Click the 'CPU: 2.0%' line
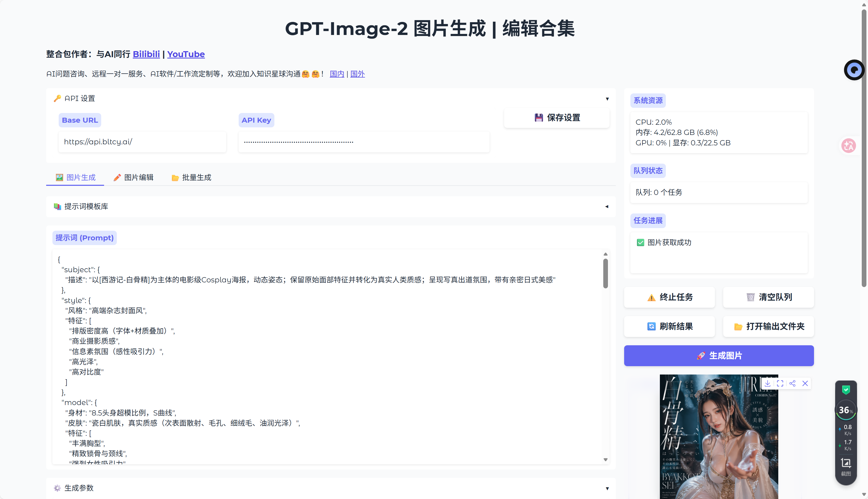This screenshot has width=868, height=499. 654,122
